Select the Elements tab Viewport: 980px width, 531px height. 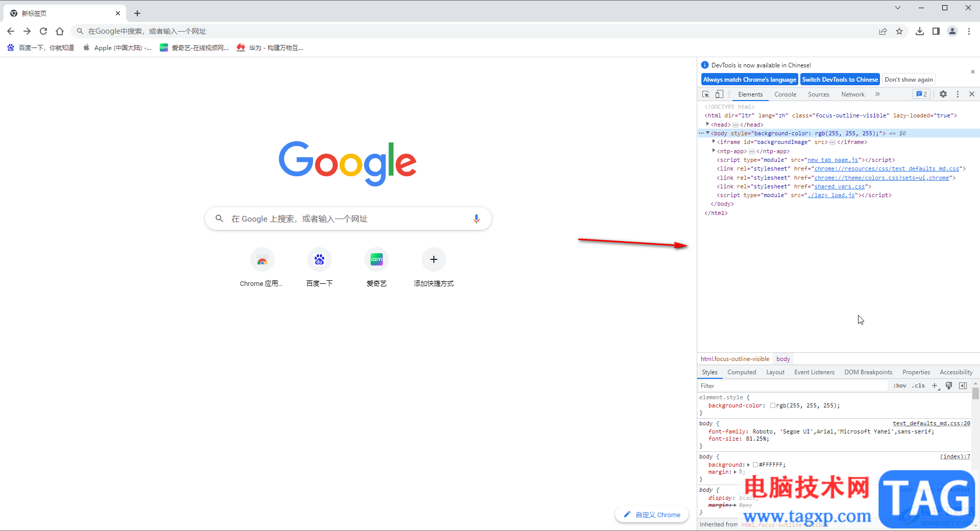pos(750,94)
